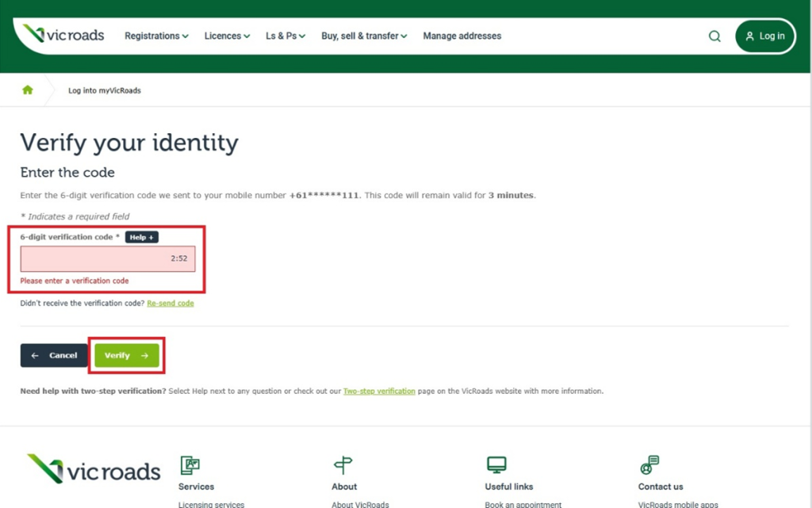Click the Log in button
Image resolution: width=812 pixels, height=508 pixels.
[x=764, y=36]
